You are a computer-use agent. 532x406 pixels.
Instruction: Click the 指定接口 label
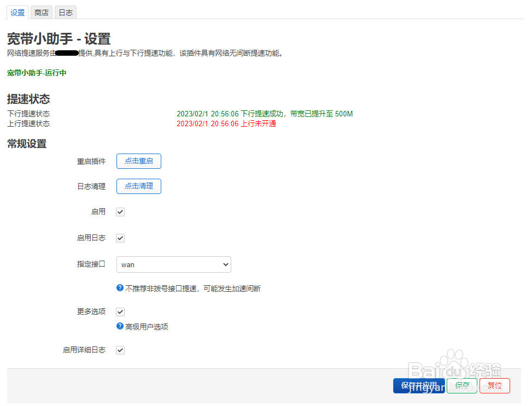click(x=91, y=264)
